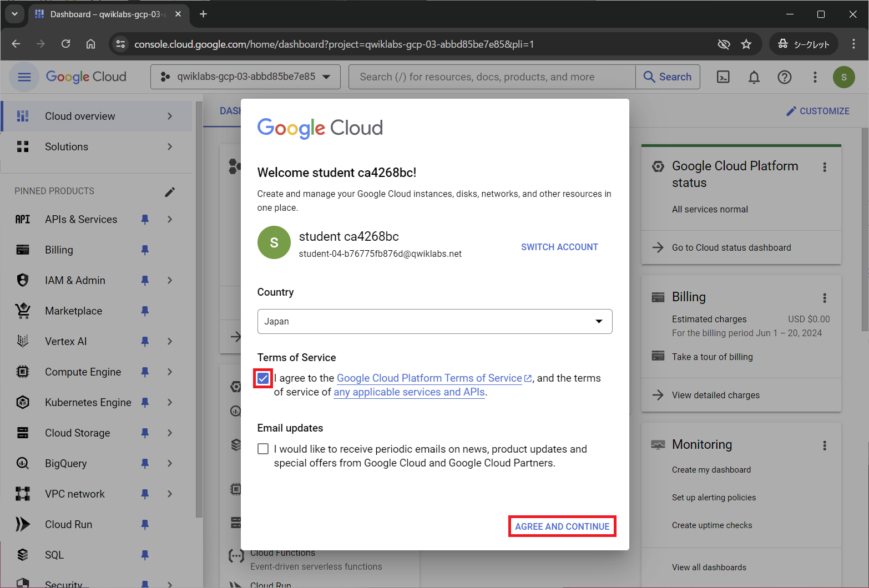
Task: Open the Monitoring card three-dot menu
Action: (825, 445)
